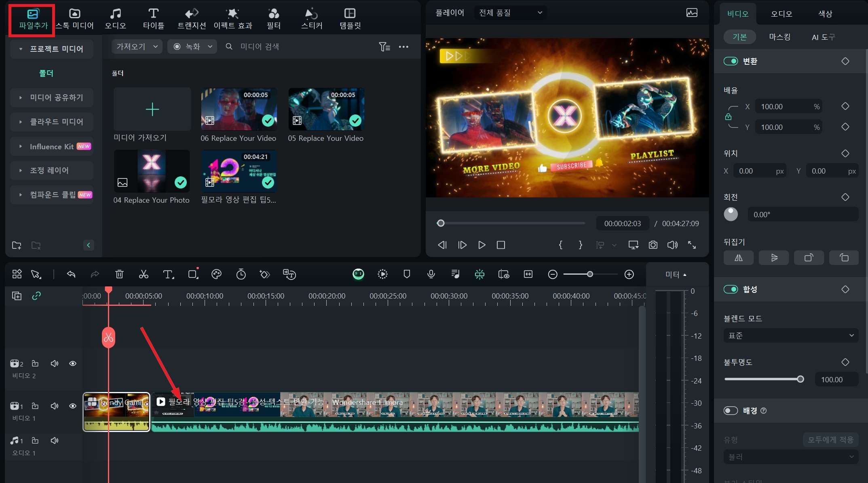Viewport: 868px width, 483px height.
Task: Expand the Influence Kit section
Action: click(x=52, y=146)
